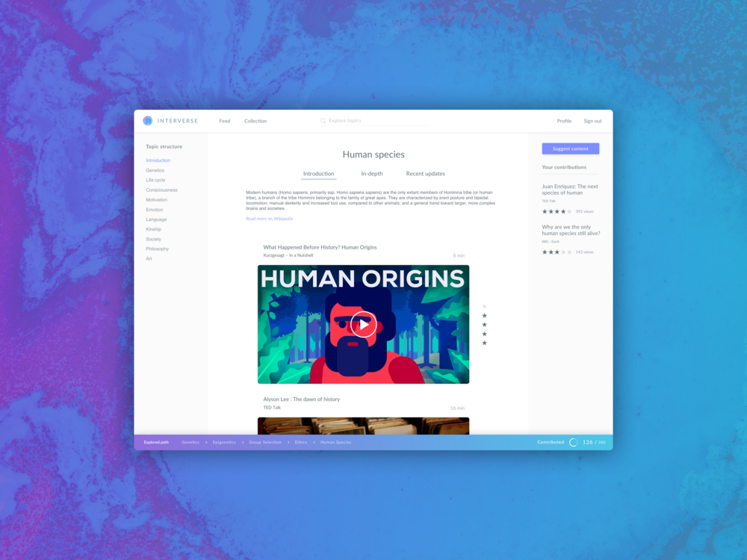The height and width of the screenshot is (560, 747).
Task: Click the Kurzgesagt – In a Nutshell label
Action: (x=288, y=255)
